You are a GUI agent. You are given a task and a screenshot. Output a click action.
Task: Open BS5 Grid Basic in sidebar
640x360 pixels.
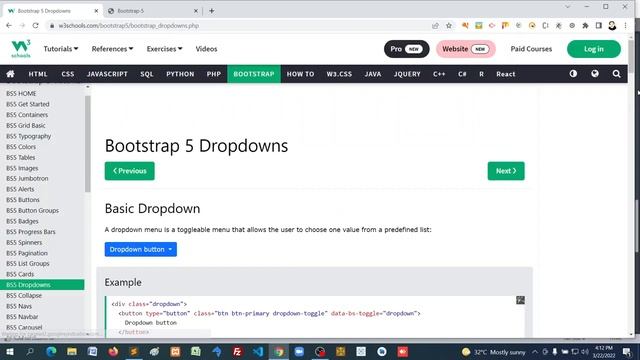26,125
